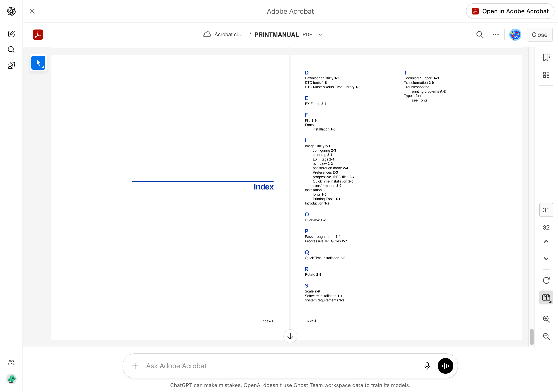Toggle the two-page view mode
558x392 pixels.
546,297
